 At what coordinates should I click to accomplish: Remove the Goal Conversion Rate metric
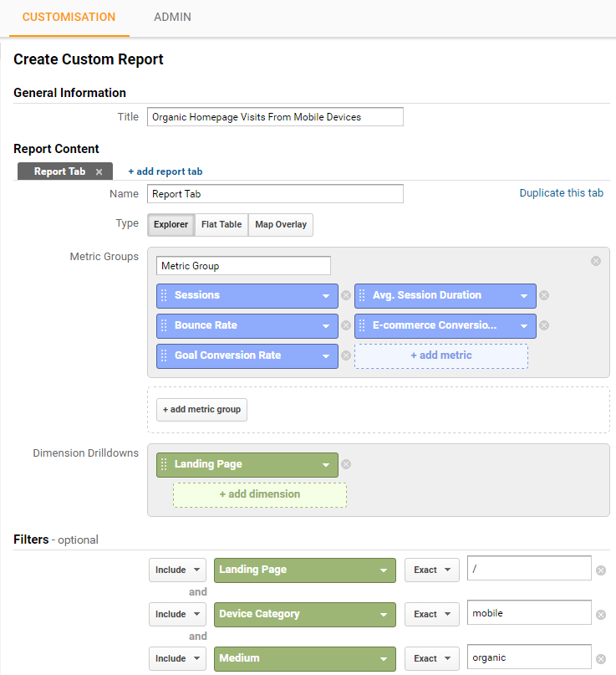(346, 355)
